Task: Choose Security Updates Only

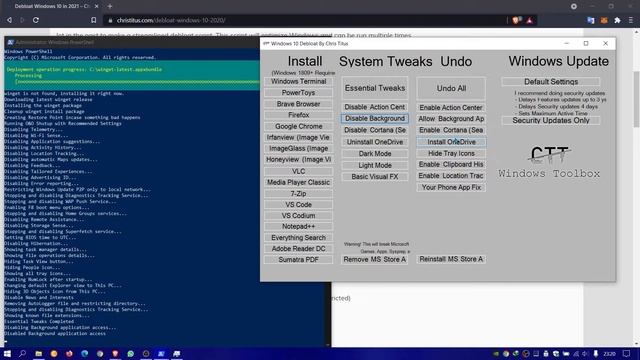Action: tap(551, 120)
